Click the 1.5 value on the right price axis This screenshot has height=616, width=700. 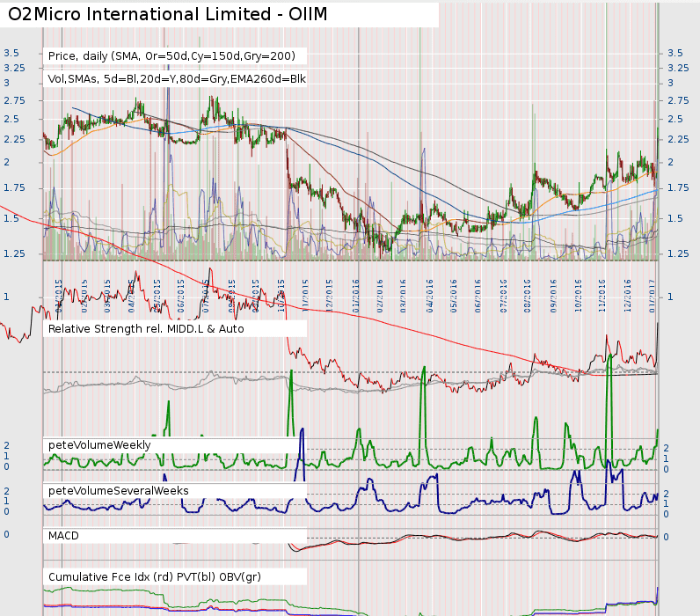pyautogui.click(x=675, y=218)
